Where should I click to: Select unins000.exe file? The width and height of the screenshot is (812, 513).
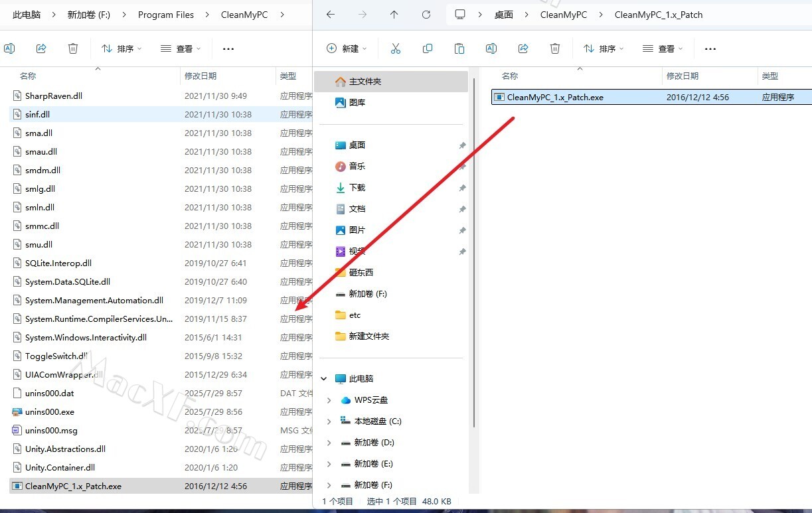[x=161, y=412]
